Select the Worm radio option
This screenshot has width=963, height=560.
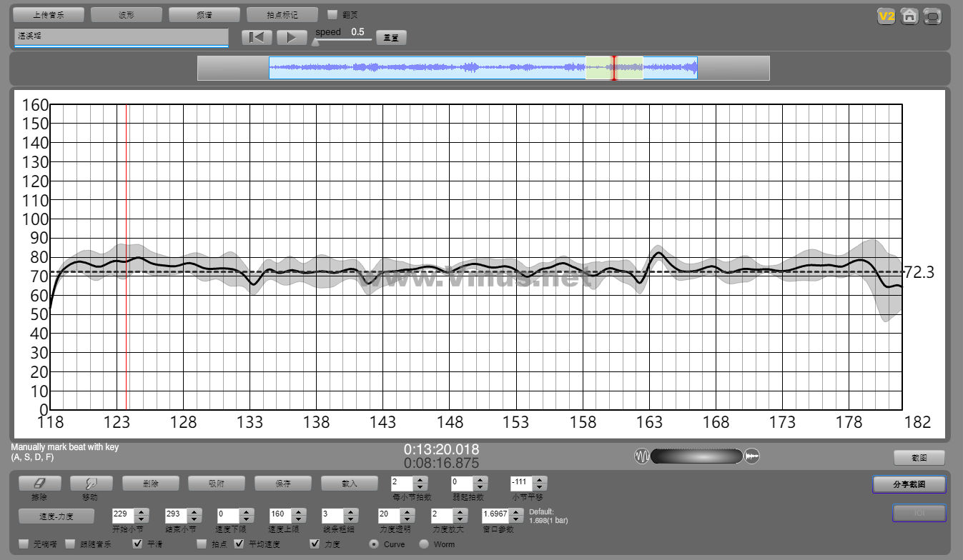pos(424,544)
